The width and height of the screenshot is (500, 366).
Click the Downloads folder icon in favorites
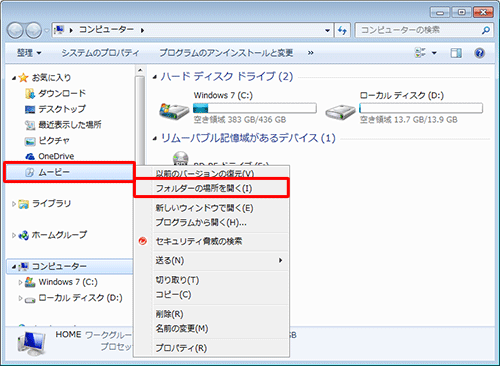click(x=30, y=94)
